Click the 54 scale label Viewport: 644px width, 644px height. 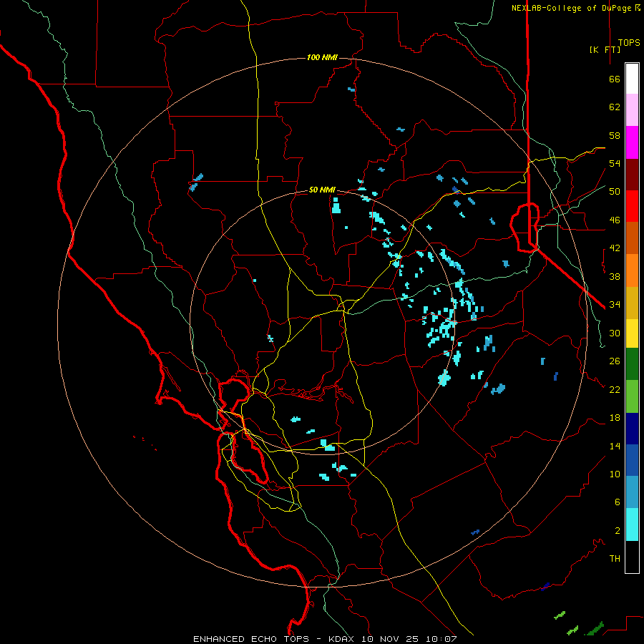point(615,163)
